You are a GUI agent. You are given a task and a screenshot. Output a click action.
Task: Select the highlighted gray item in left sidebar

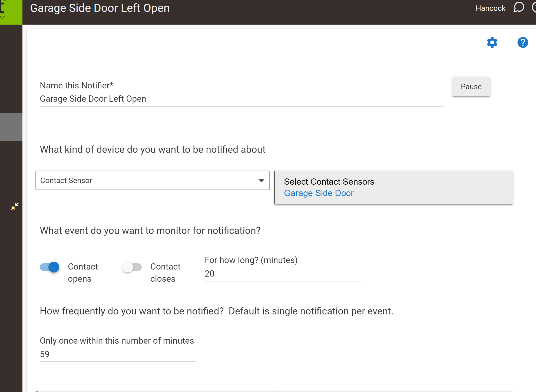pos(11,127)
